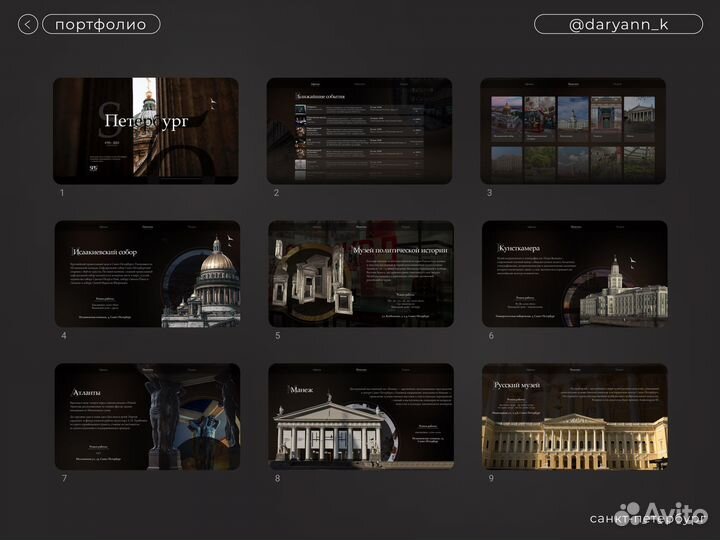Viewport: 720px width, 540px height.
Task: Click the slide number 5 label
Action: click(x=277, y=336)
